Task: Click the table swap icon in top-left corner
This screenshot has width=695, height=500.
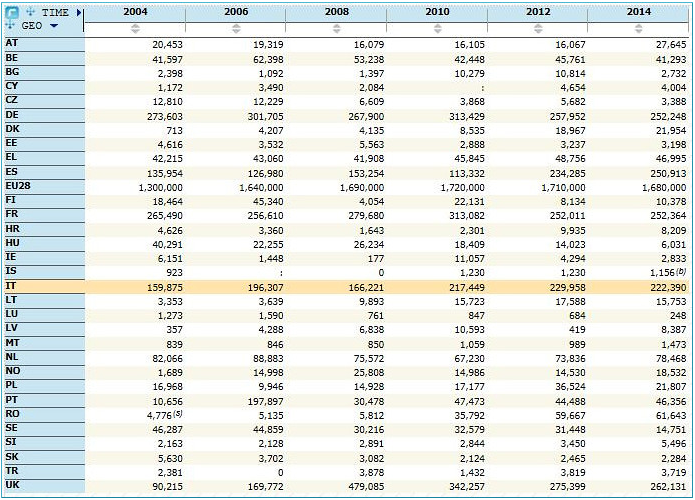Action: [12, 12]
